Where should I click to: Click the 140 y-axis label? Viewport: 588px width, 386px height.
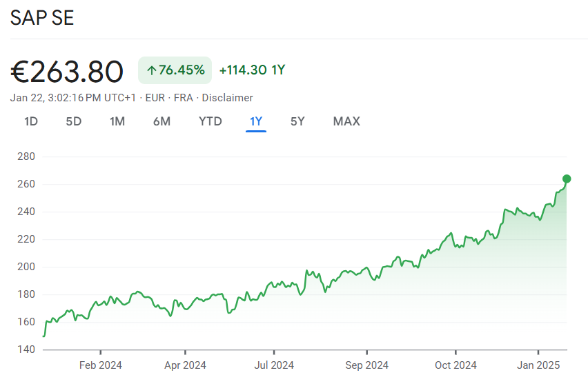26,349
